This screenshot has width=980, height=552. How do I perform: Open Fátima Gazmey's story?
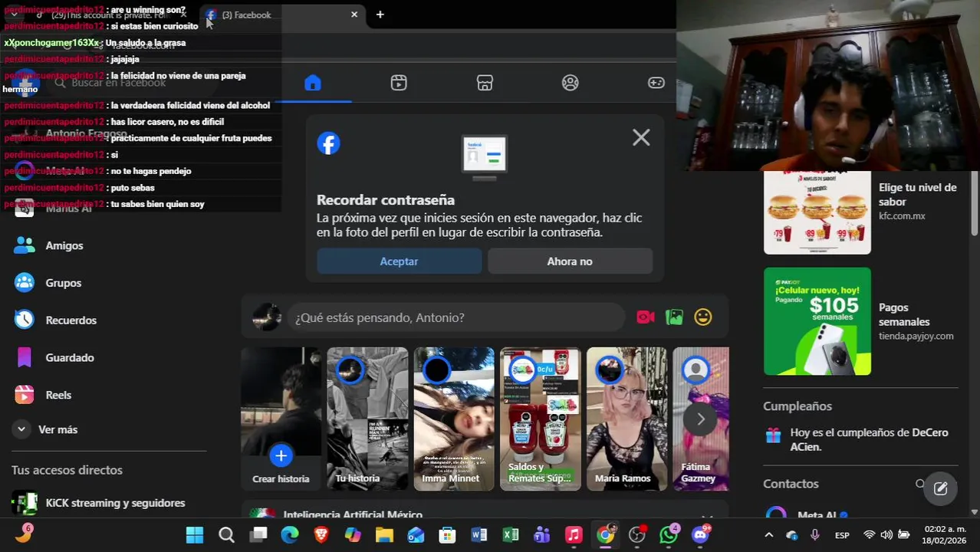pos(701,419)
